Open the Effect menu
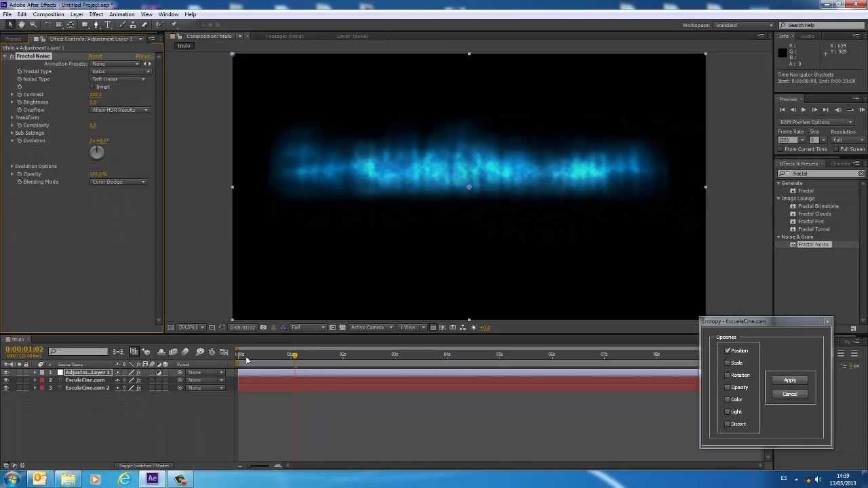This screenshot has width=868, height=488. tap(96, 14)
